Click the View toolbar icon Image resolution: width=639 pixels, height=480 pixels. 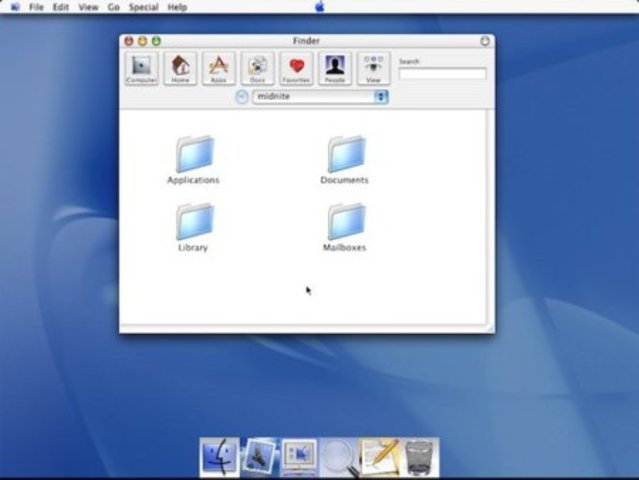[373, 68]
